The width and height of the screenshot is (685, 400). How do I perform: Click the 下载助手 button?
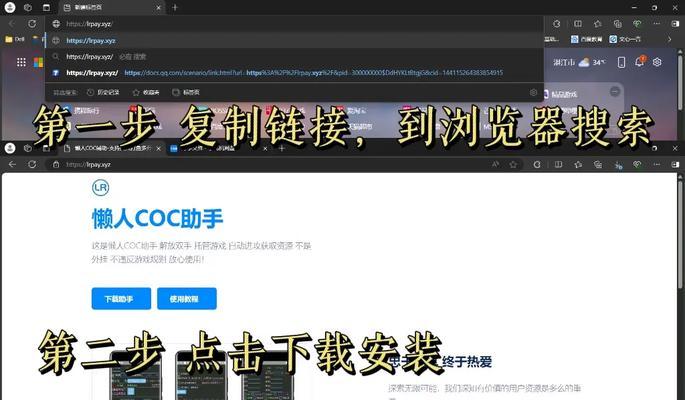121,299
